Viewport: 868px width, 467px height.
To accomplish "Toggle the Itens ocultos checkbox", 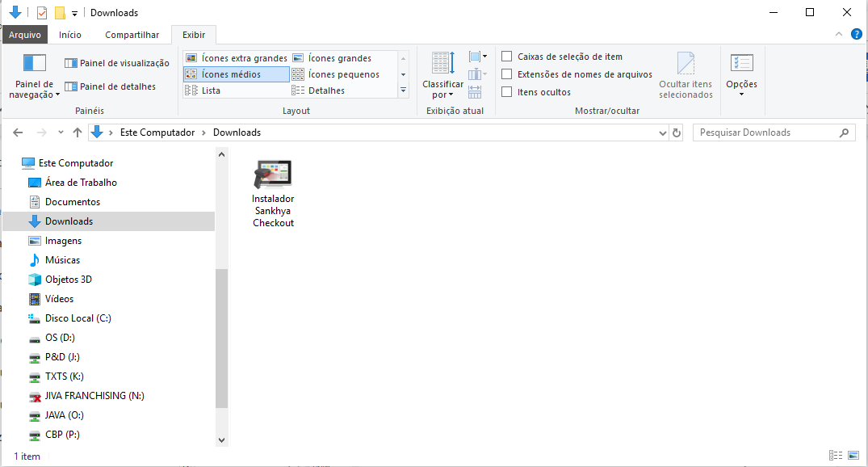I will point(506,92).
